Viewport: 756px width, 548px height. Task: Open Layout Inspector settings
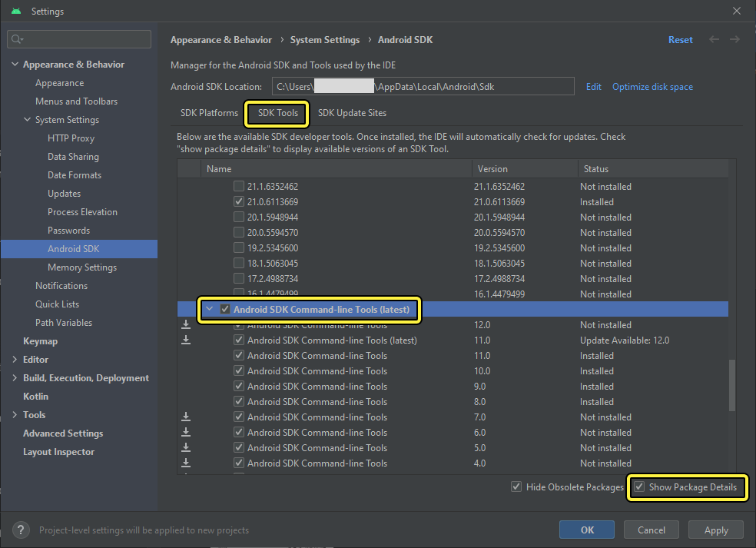pos(59,452)
